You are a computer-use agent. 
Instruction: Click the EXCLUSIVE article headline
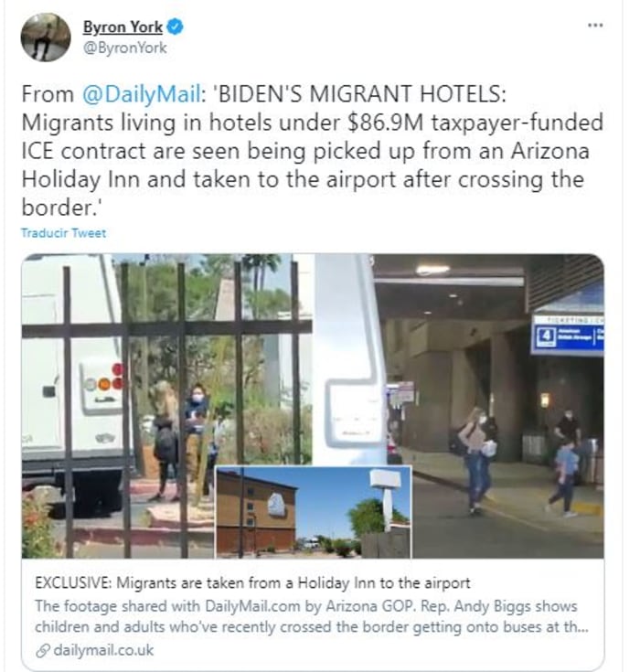tap(252, 583)
